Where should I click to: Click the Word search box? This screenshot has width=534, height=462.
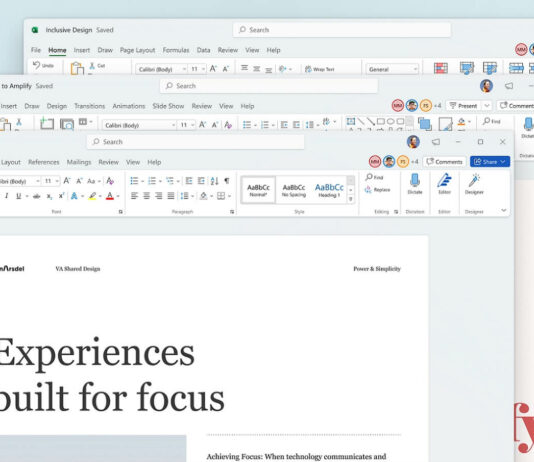(195, 142)
